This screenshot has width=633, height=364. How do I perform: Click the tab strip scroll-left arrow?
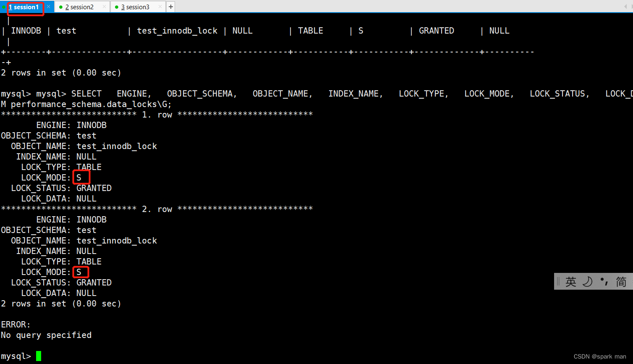tap(626, 7)
